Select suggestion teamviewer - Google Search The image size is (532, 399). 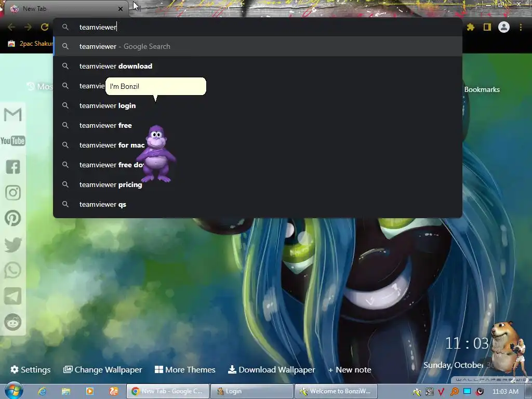258,46
